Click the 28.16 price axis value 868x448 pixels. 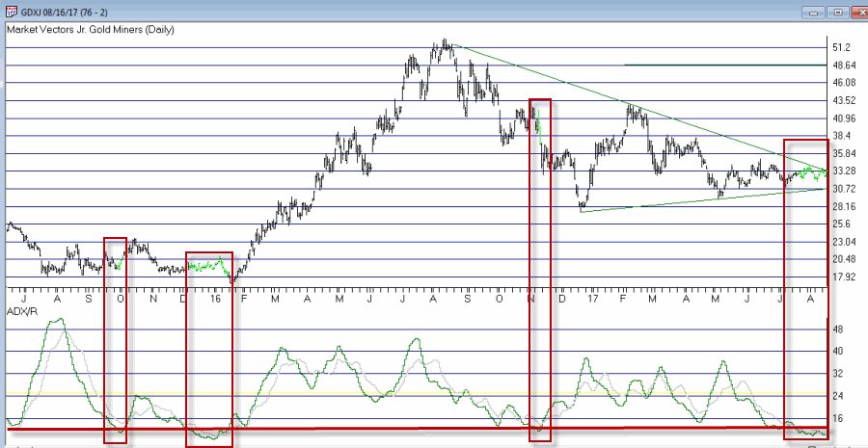tap(844, 206)
